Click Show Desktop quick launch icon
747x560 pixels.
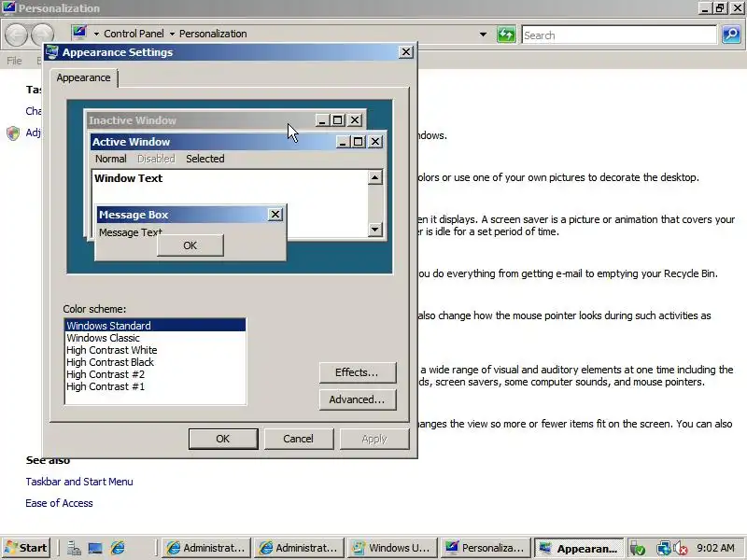pos(95,548)
